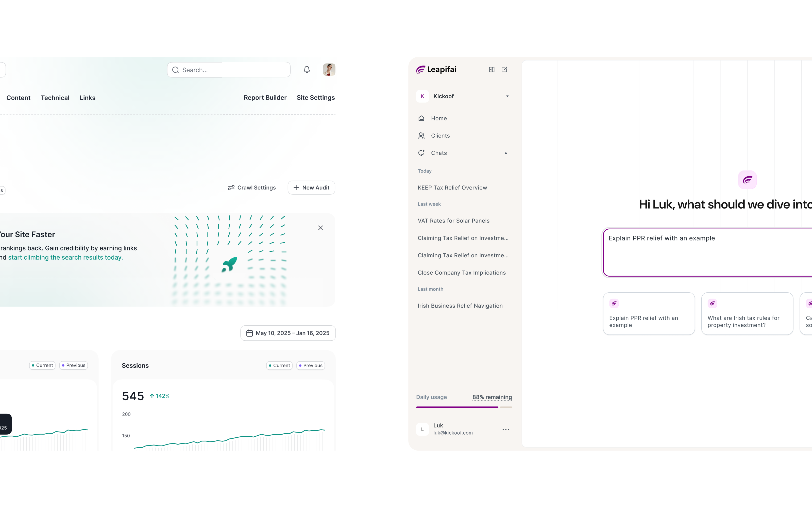Open Close Company Tax Implications chat

click(462, 273)
